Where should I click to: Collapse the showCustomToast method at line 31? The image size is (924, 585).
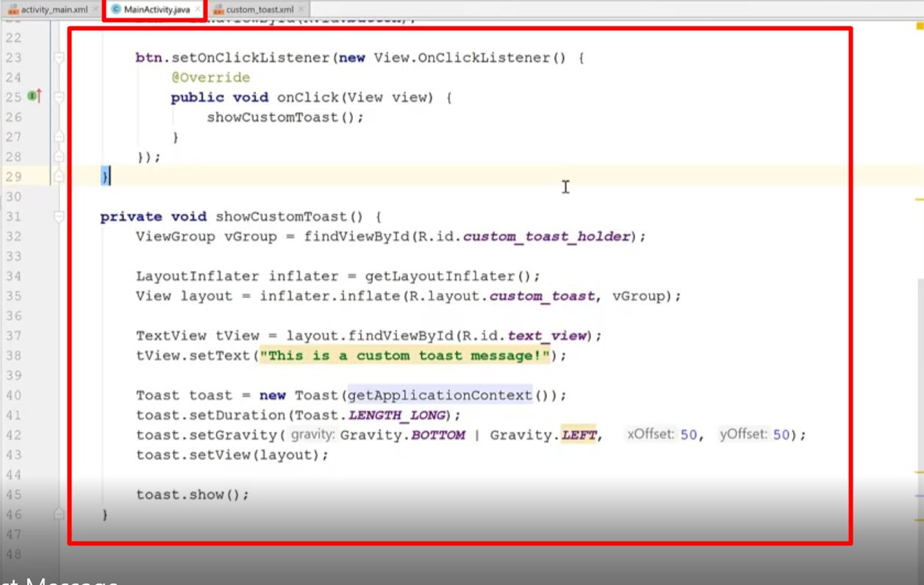click(59, 216)
